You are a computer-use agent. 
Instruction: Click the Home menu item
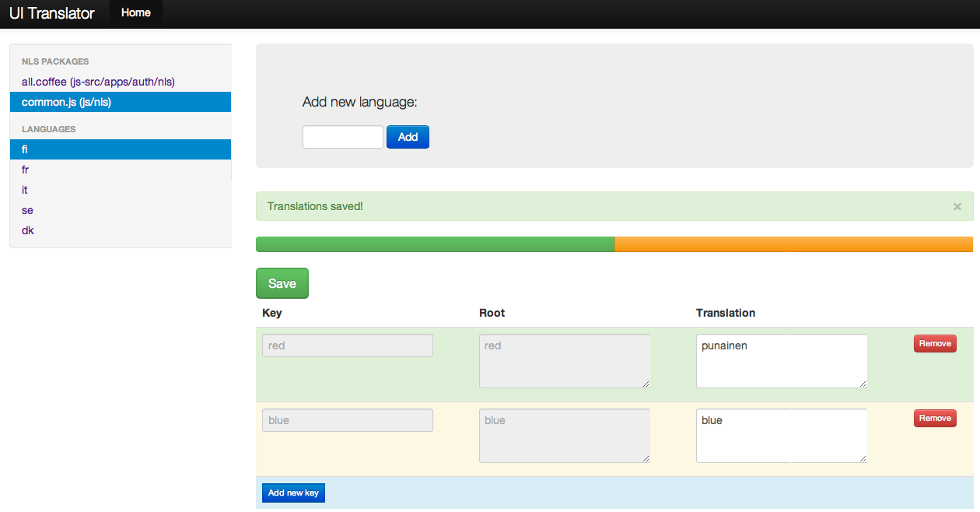(135, 12)
